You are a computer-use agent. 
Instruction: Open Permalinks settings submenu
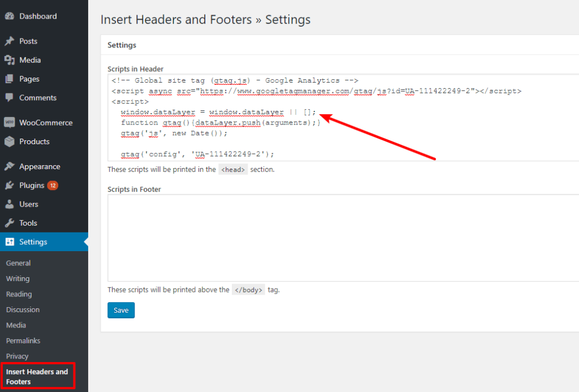click(x=23, y=341)
